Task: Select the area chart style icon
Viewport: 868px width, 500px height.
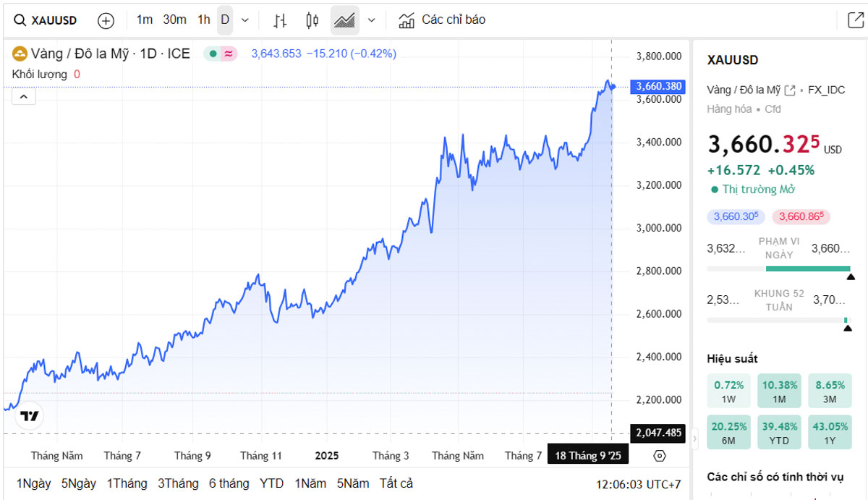Action: pyautogui.click(x=345, y=20)
